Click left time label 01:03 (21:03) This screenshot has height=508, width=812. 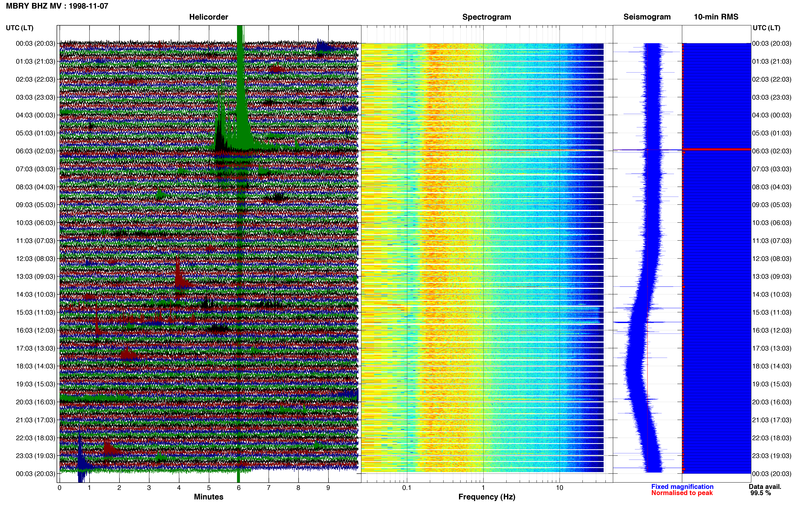coord(36,61)
